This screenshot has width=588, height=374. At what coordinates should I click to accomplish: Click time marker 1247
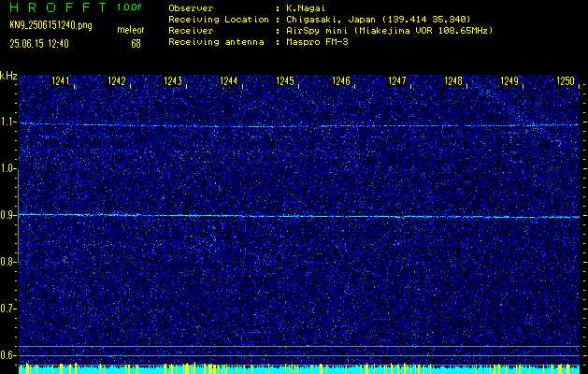(397, 81)
